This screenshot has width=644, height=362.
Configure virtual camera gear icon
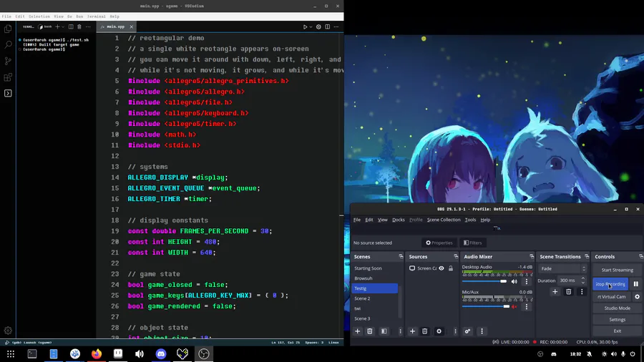click(x=637, y=297)
